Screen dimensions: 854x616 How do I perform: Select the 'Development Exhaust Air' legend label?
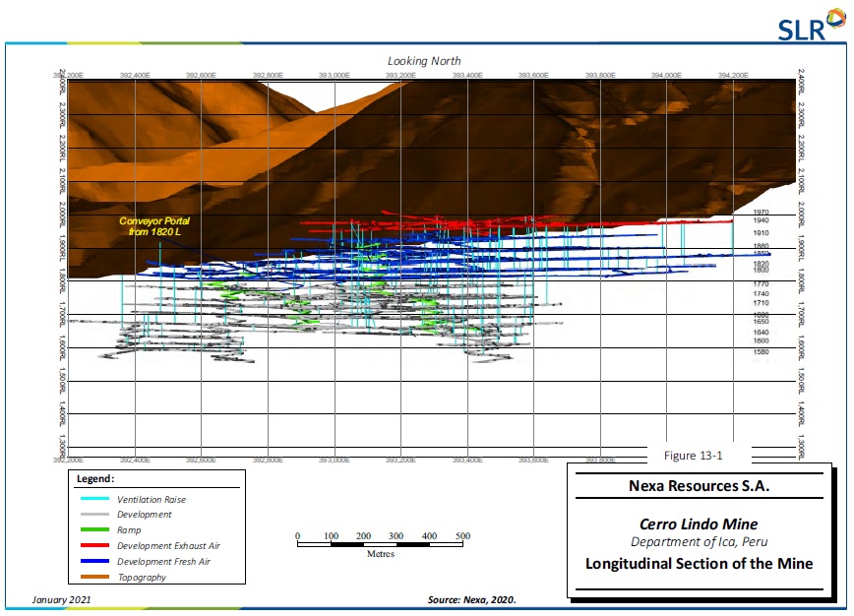pyautogui.click(x=169, y=546)
